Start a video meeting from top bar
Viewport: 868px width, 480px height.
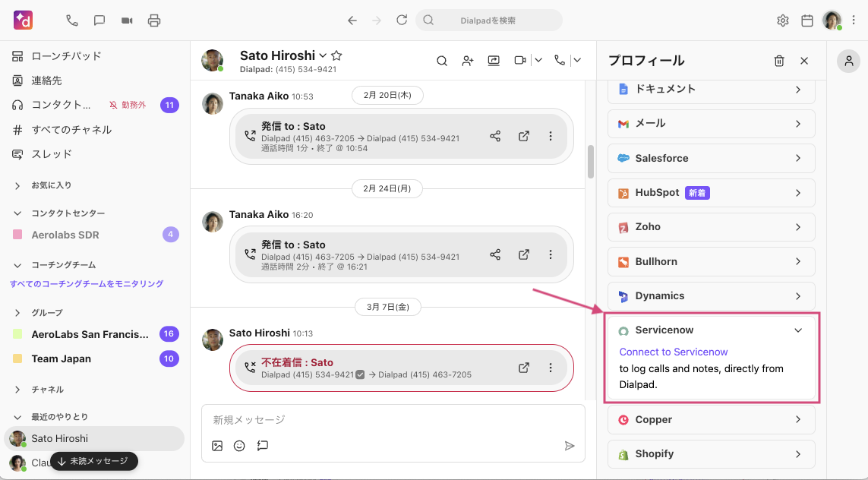click(127, 21)
